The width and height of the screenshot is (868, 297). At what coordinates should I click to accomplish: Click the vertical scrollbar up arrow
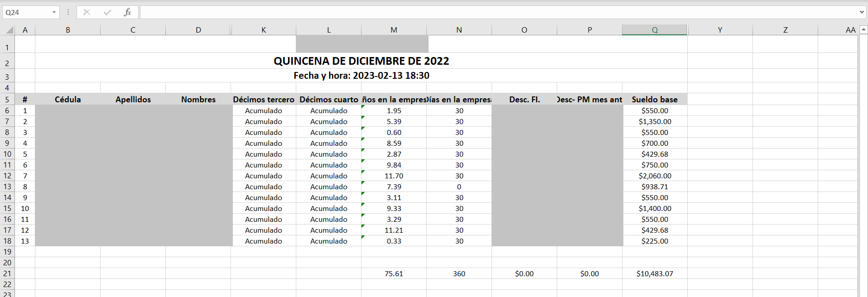863,30
